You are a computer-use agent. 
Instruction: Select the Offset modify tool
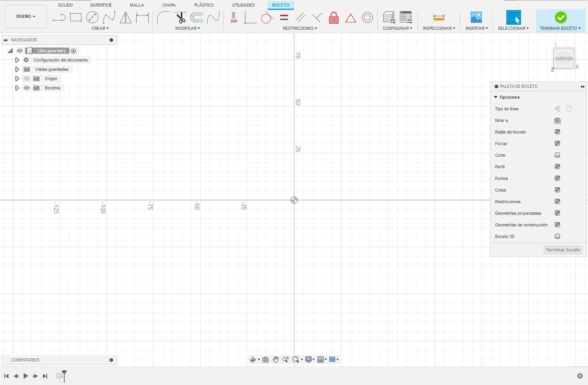197,17
